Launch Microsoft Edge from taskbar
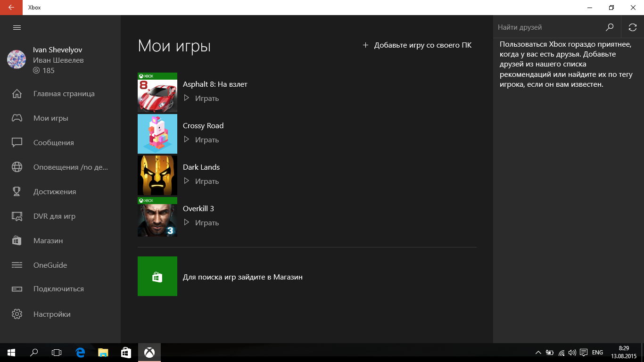The height and width of the screenshot is (362, 644). click(x=81, y=353)
